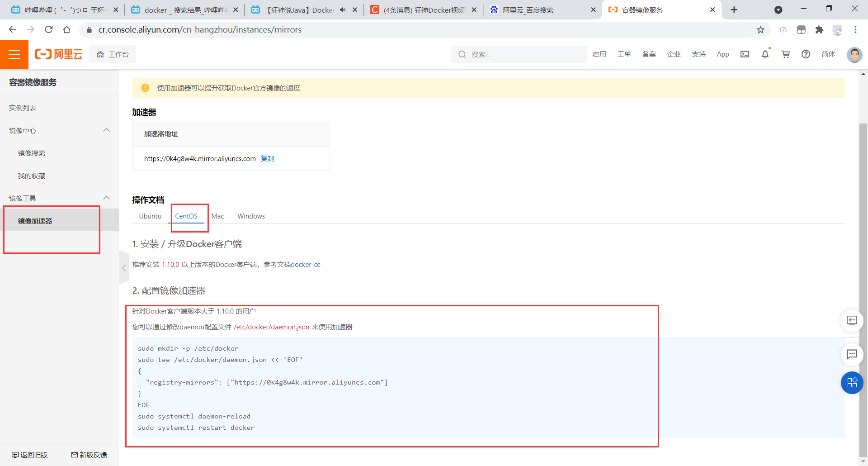Image resolution: width=868 pixels, height=466 pixels.
Task: Click the forward navigation arrow
Action: click(x=30, y=29)
